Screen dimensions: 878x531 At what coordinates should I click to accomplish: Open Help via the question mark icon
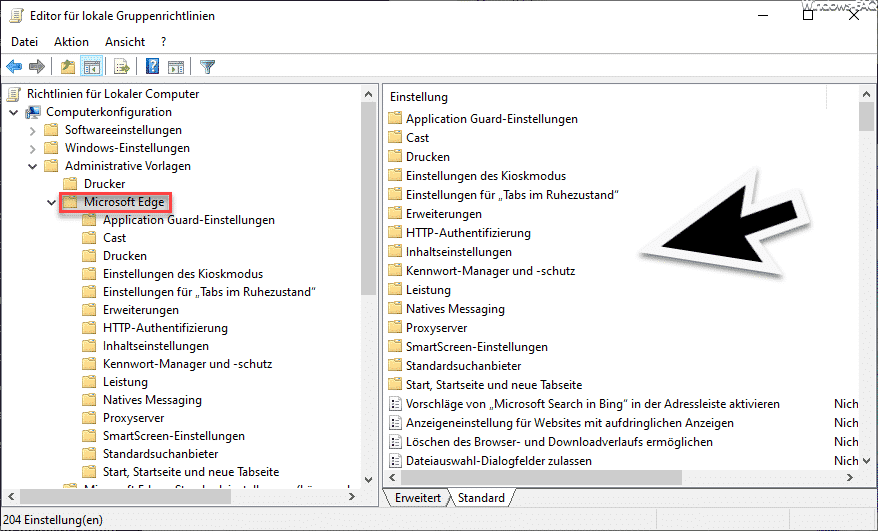click(x=152, y=67)
